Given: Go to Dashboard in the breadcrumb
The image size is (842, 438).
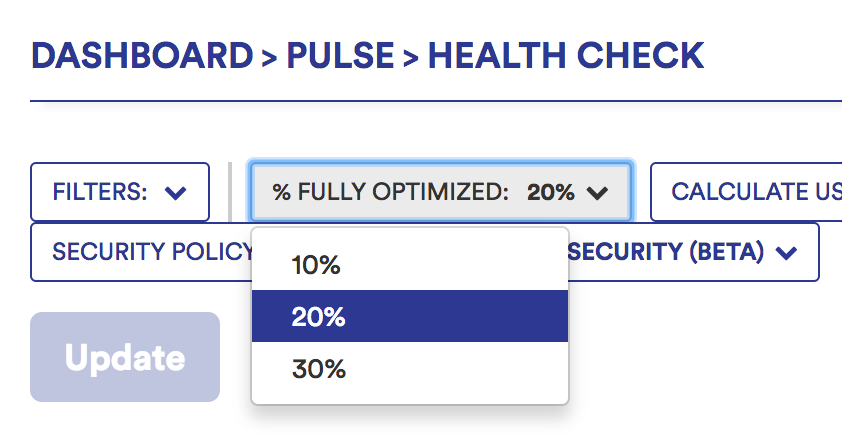Looking at the screenshot, I should (141, 56).
